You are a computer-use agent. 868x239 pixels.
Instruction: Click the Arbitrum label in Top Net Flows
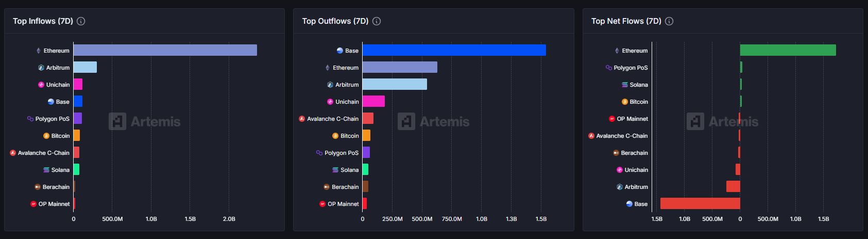[636, 187]
